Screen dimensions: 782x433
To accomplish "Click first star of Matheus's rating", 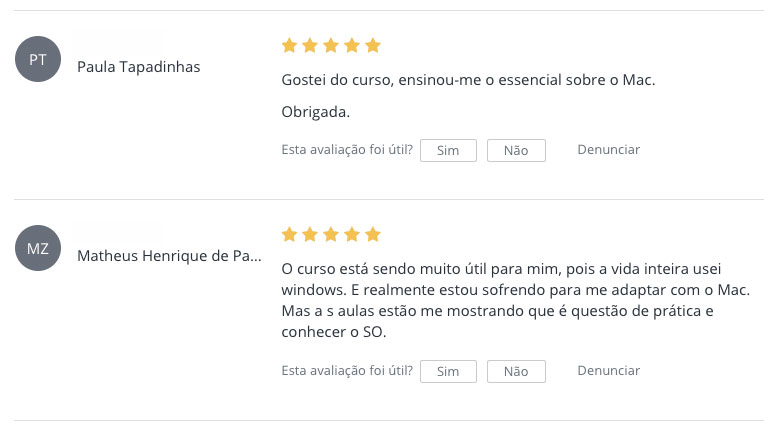I will tap(289, 235).
